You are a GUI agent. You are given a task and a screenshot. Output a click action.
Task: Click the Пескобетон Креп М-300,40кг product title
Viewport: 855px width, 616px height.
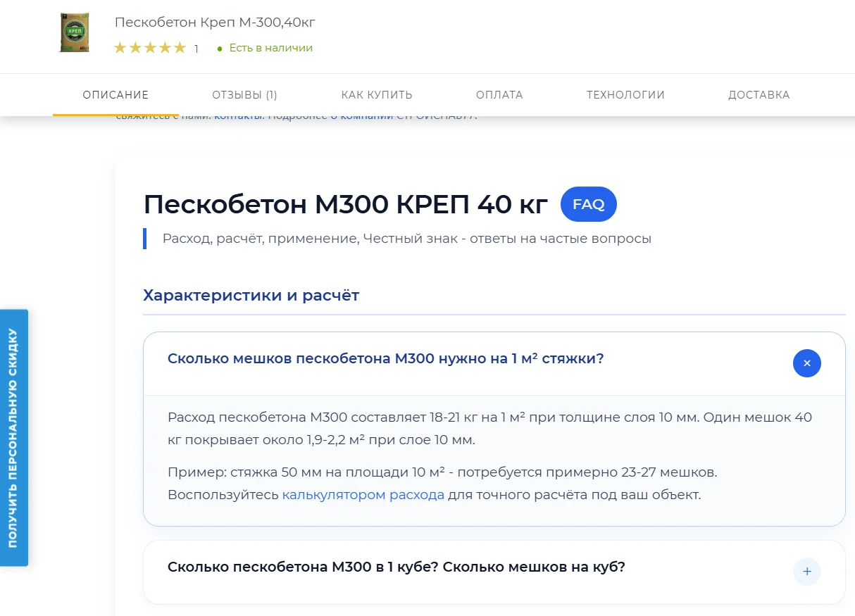(x=215, y=23)
